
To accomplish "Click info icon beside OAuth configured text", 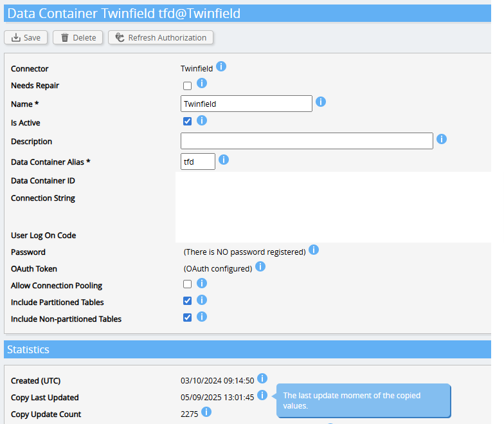I will [260, 266].
